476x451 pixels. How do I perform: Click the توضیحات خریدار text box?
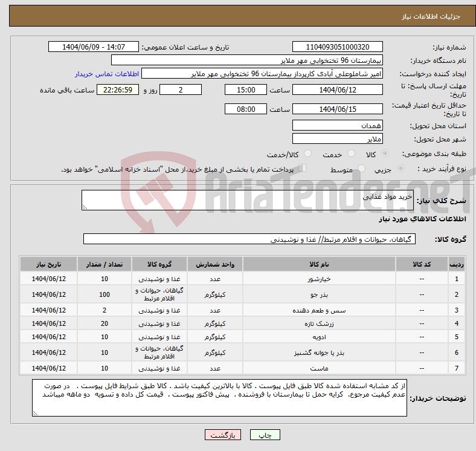(x=220, y=398)
